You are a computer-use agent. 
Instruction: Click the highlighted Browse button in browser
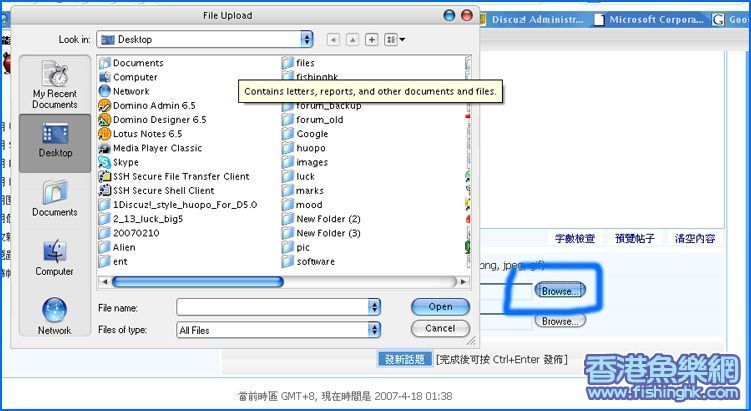560,291
